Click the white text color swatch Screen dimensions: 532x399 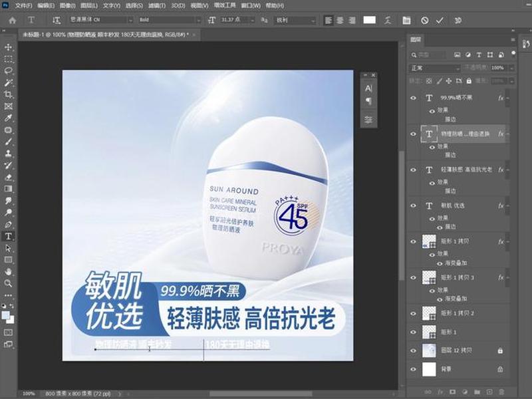click(x=370, y=20)
